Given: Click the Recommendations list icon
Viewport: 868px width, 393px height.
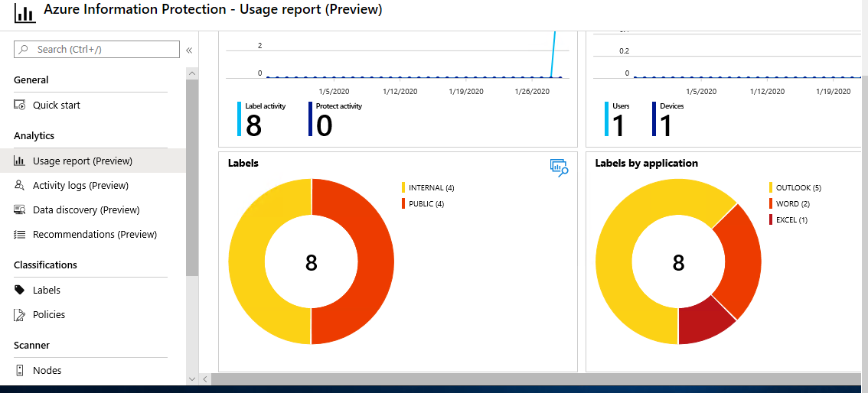Looking at the screenshot, I should (x=19, y=235).
